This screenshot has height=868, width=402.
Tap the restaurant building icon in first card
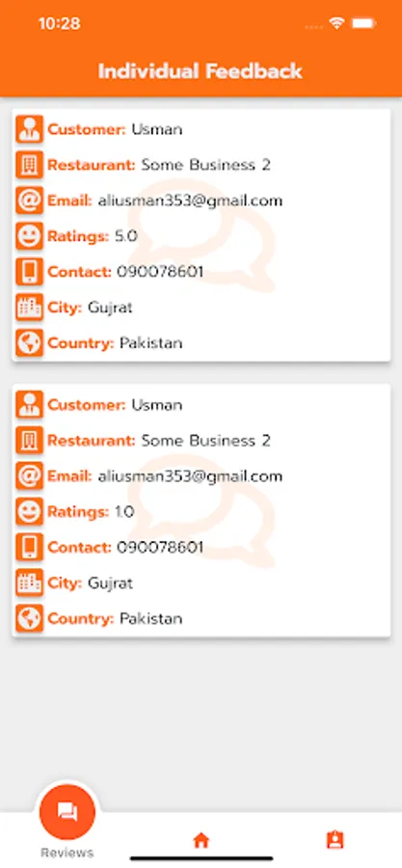point(29,164)
